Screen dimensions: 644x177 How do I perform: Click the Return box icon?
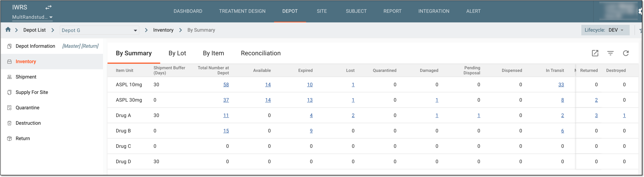[x=10, y=139]
